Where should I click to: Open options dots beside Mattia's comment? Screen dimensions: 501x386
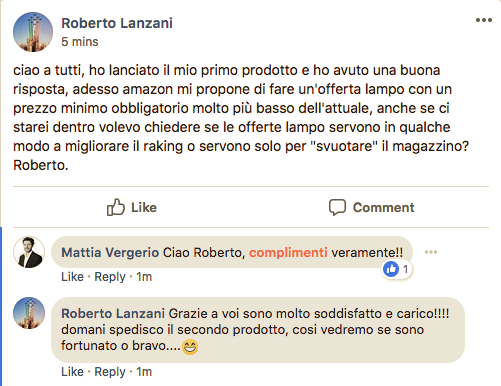coord(431,252)
